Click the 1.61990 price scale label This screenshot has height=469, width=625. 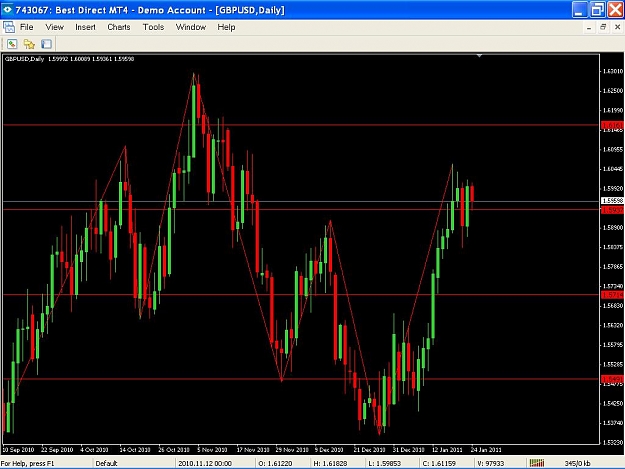click(612, 110)
